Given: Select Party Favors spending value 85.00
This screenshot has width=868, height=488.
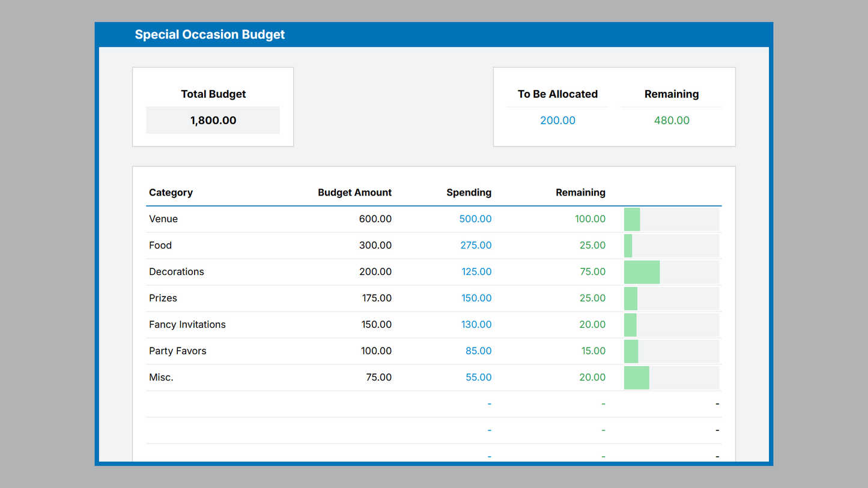Looking at the screenshot, I should 478,351.
